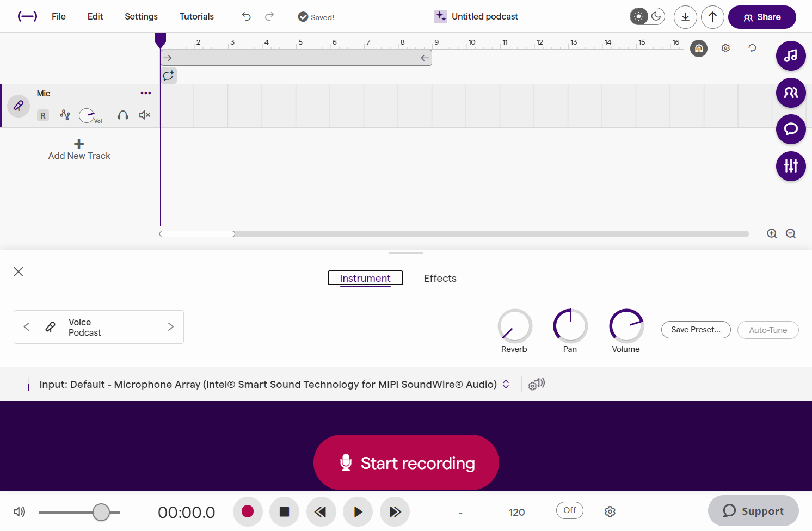Open the mixer sliders icon

(791, 166)
